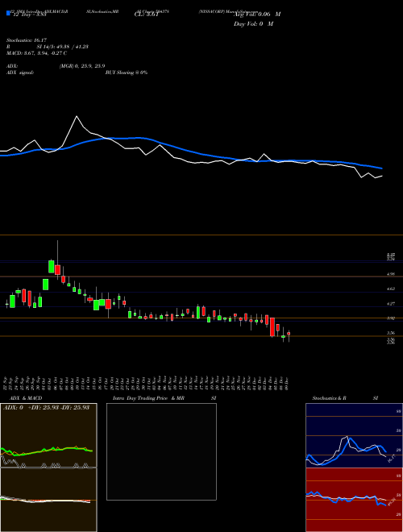Click the peak of the white price line
This screenshot has height=532, width=403.
(x=77, y=116)
